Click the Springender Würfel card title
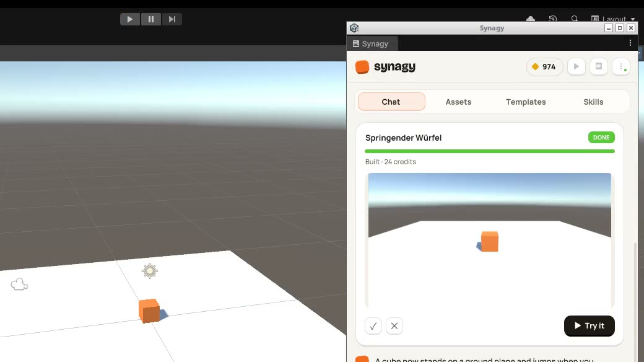 click(403, 138)
